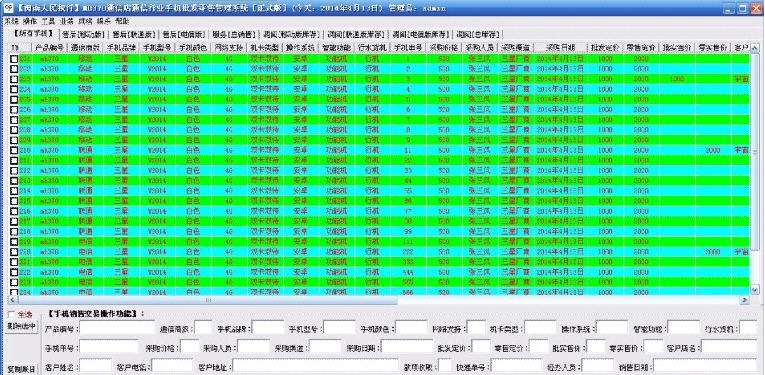Select the checkbox of row 206
The width and height of the screenshot is (765, 375).
(x=14, y=110)
